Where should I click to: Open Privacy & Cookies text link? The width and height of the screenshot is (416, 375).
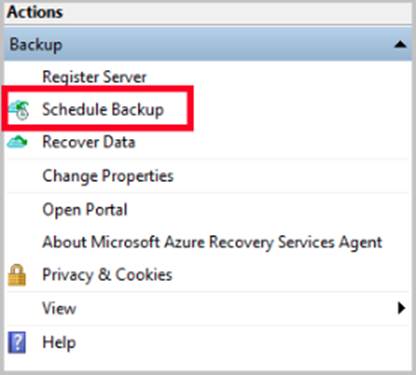107,275
